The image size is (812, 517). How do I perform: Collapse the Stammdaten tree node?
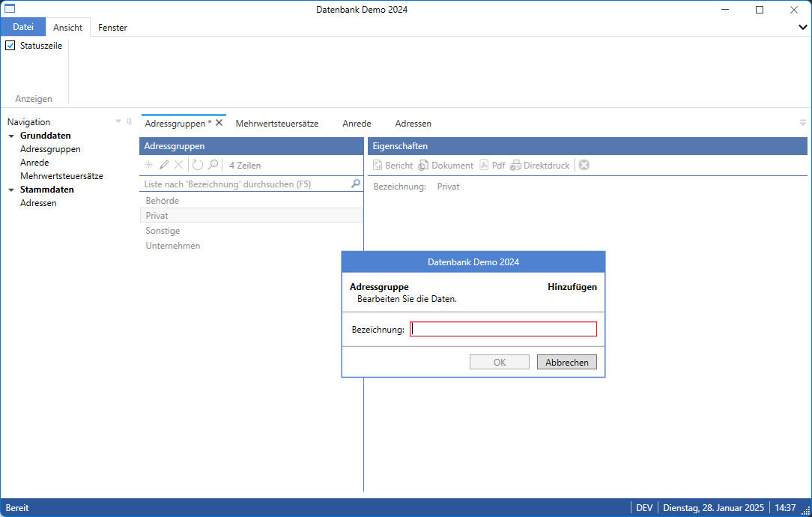11,190
